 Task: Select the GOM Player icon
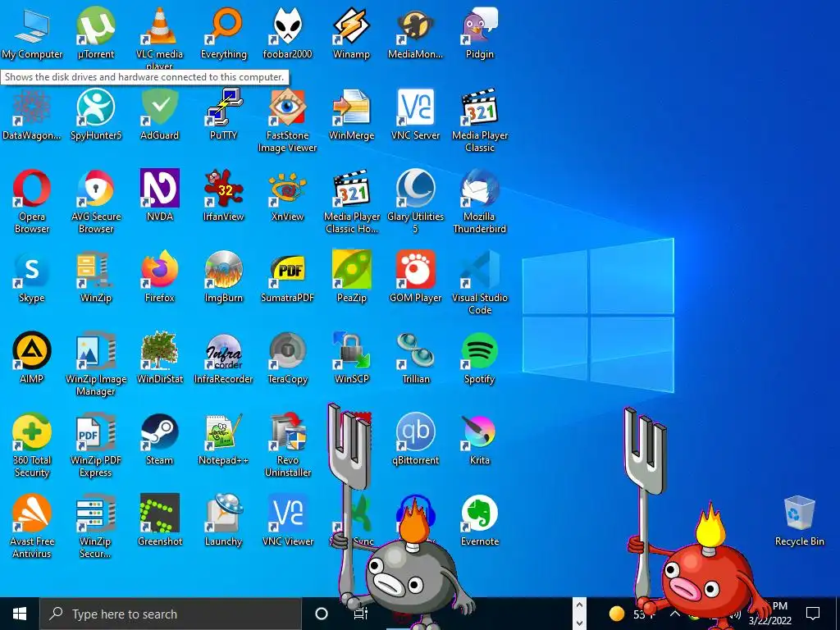click(x=416, y=269)
